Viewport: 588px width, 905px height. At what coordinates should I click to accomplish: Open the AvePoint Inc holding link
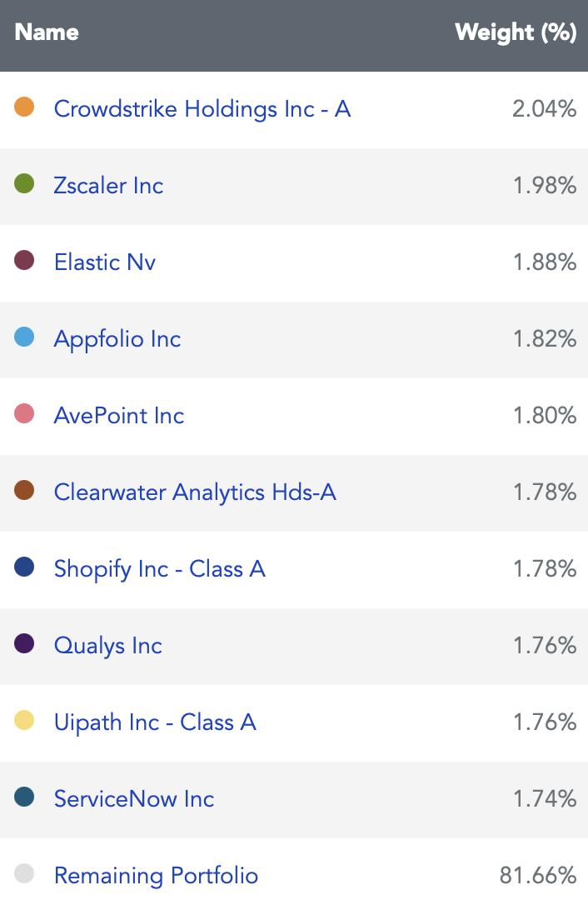(x=119, y=416)
